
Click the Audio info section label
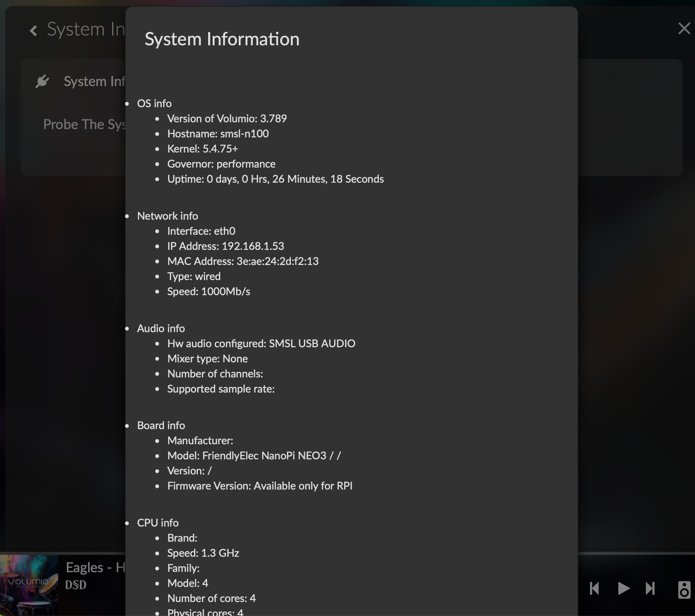pyautogui.click(x=161, y=328)
